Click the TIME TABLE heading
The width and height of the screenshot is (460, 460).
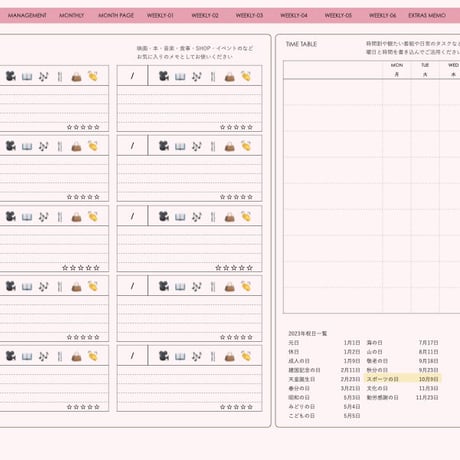pyautogui.click(x=301, y=44)
